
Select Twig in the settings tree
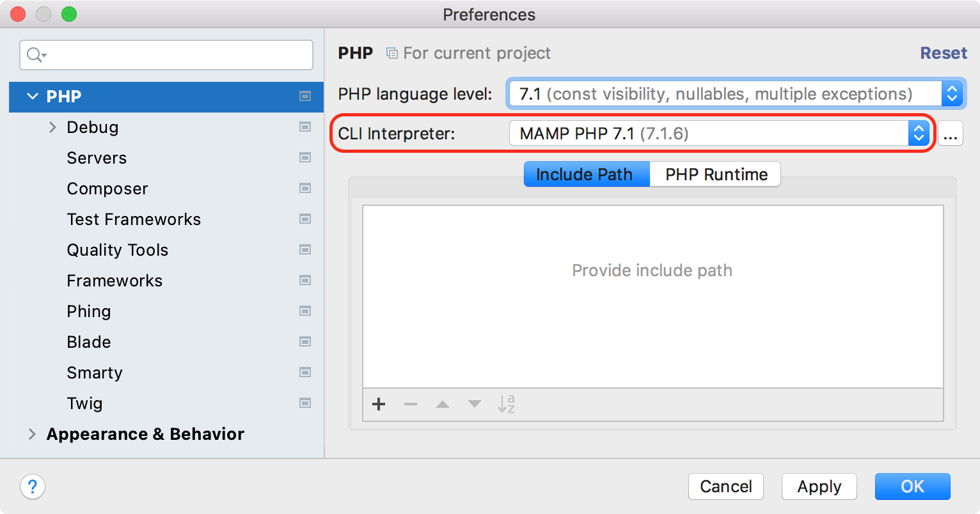click(x=84, y=403)
